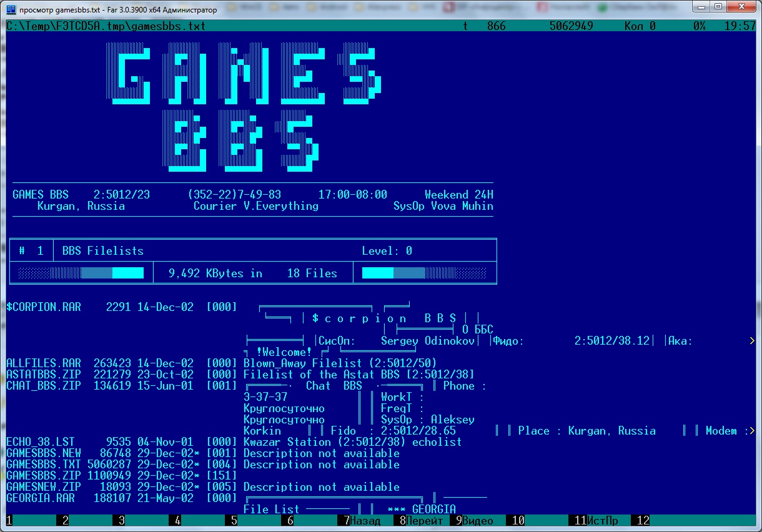Click empty key bar slot 1

coord(31,521)
